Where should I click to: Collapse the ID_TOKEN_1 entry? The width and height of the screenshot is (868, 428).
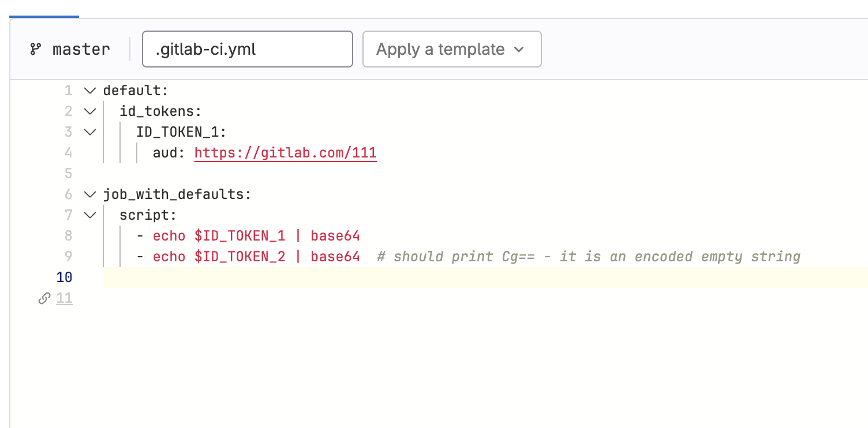coord(89,132)
